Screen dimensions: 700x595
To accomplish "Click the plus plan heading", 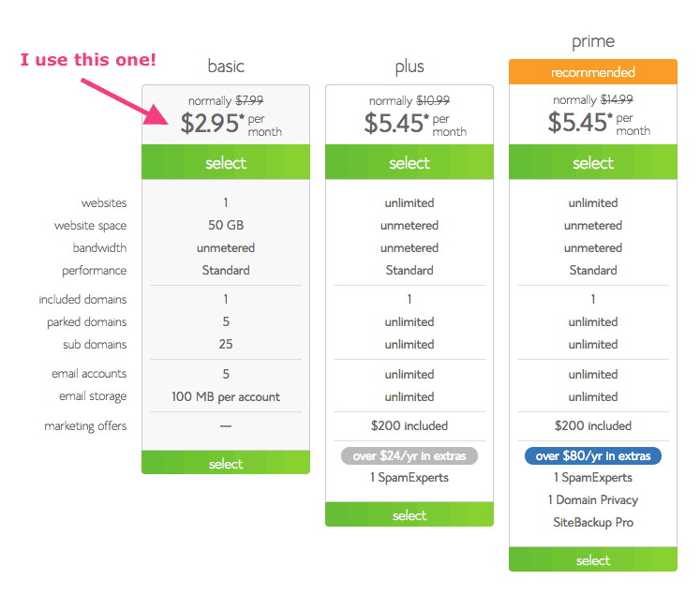I will pyautogui.click(x=410, y=67).
